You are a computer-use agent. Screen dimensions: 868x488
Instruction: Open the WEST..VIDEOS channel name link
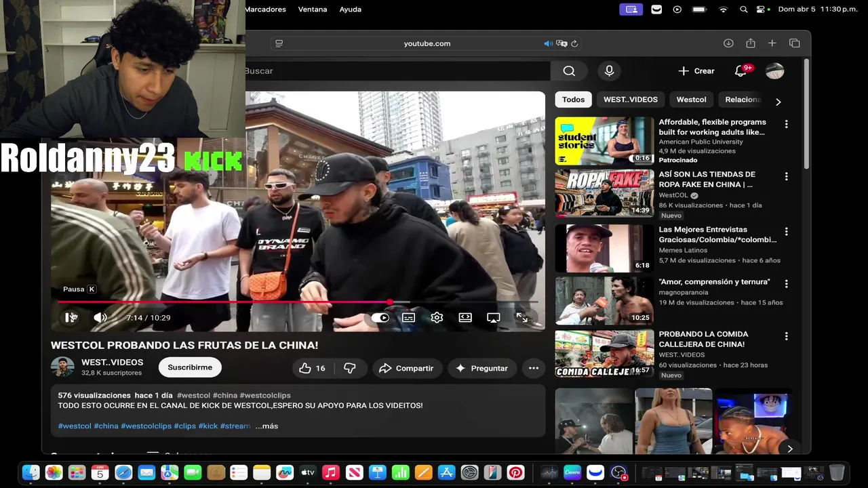[112, 363]
